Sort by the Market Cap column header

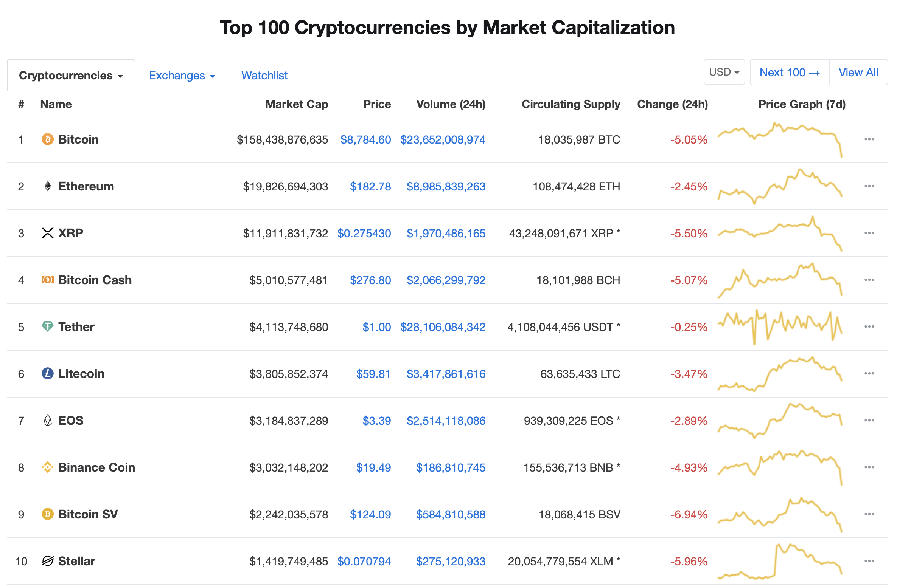(297, 104)
